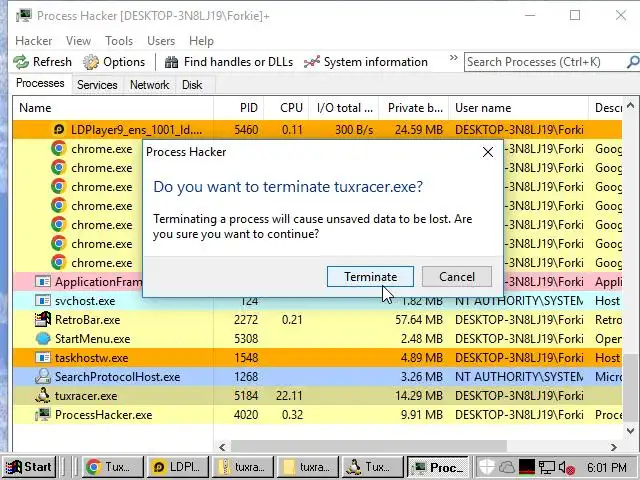Select tuxracer.exe PID 5184 cell
The image size is (640, 480).
[x=246, y=396]
